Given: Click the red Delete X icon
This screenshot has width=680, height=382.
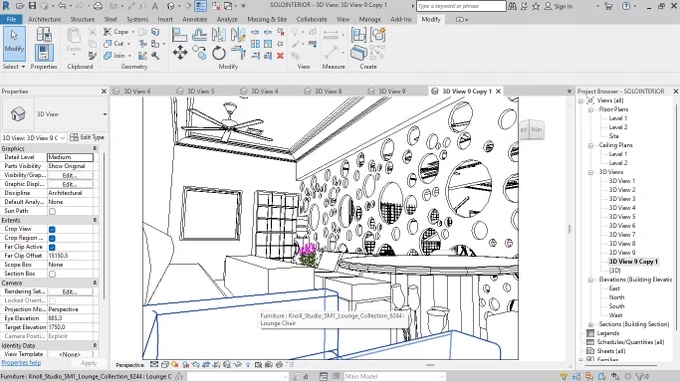Looking at the screenshot, I should coord(280,56).
